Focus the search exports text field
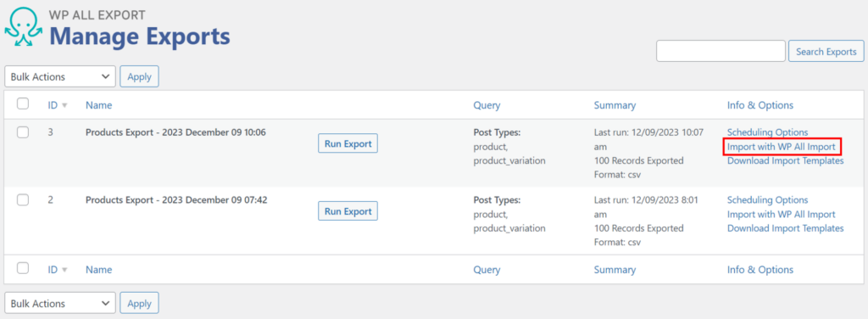The height and width of the screenshot is (319, 868). (x=721, y=51)
